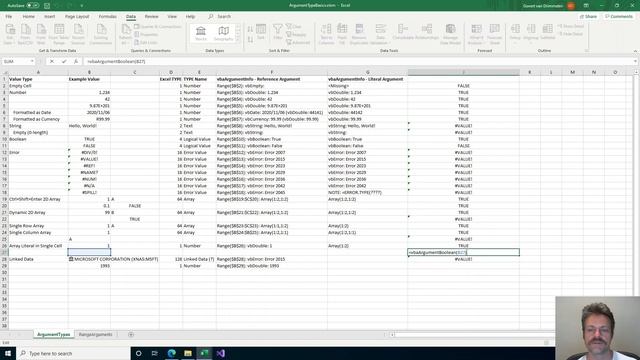Open the Outline dialog launcher

tap(587, 51)
